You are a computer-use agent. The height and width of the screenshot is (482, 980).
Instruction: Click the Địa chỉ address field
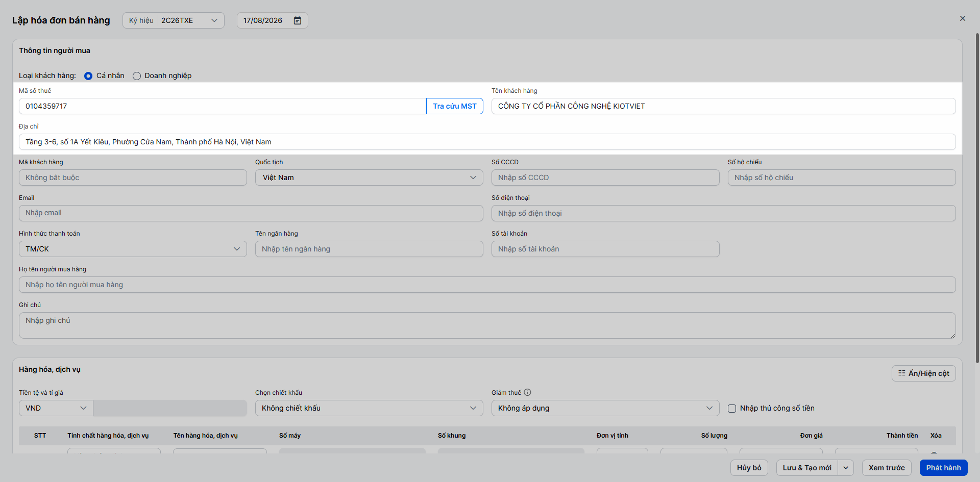[x=487, y=142]
